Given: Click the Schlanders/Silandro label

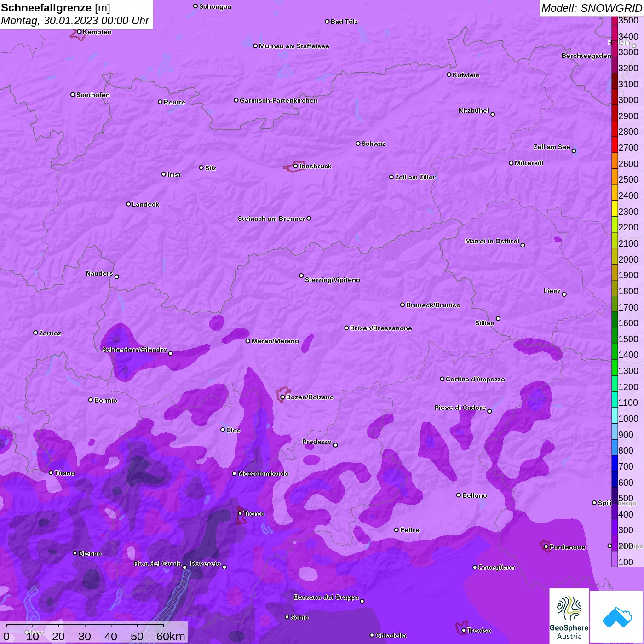Looking at the screenshot, I should click(x=135, y=350).
